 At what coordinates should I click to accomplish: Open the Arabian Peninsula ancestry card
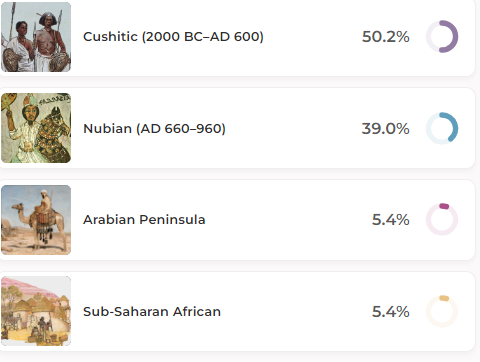(x=237, y=220)
